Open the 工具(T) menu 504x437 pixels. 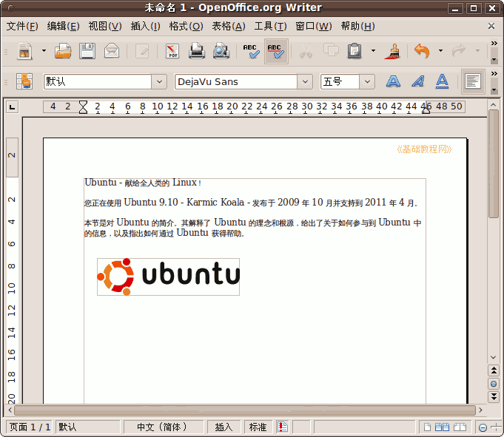(270, 27)
